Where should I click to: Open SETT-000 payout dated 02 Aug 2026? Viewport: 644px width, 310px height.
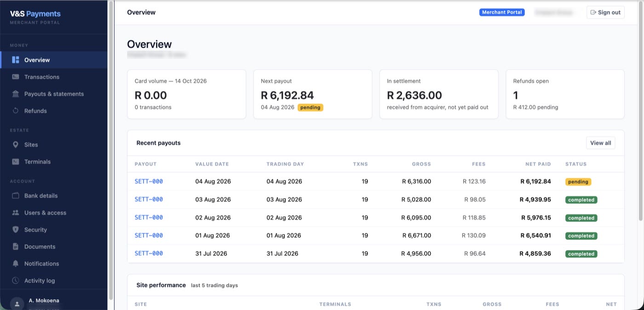(x=149, y=217)
